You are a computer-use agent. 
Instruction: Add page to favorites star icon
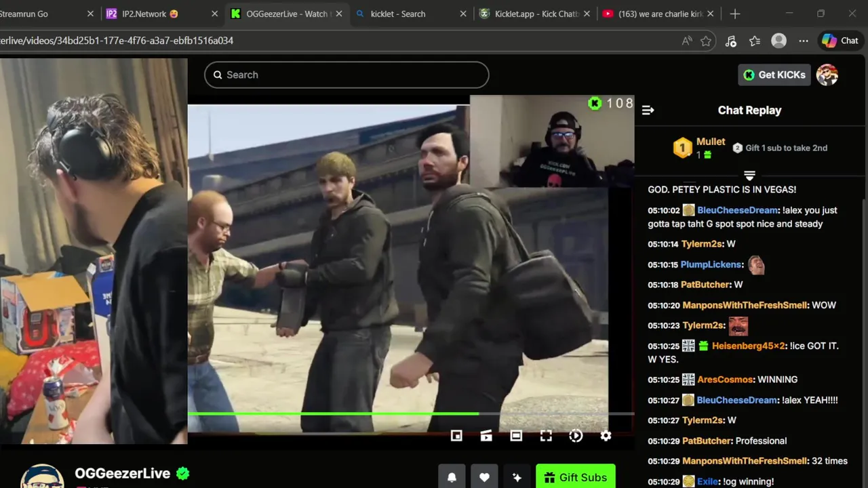click(x=706, y=41)
